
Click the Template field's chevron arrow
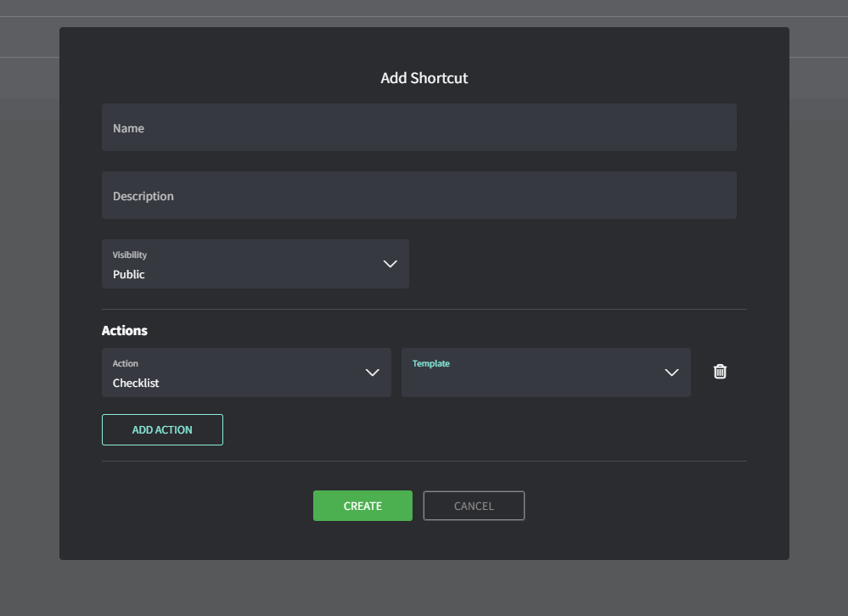pos(671,372)
